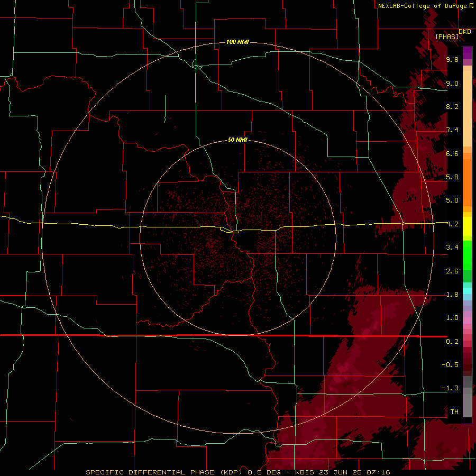Click the 7.4 value on color scale

point(452,130)
